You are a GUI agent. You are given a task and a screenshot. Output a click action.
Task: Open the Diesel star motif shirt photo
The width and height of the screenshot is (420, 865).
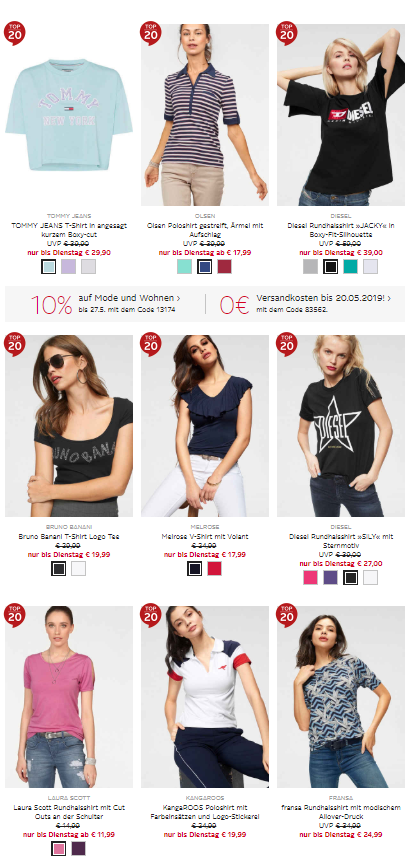tap(341, 425)
